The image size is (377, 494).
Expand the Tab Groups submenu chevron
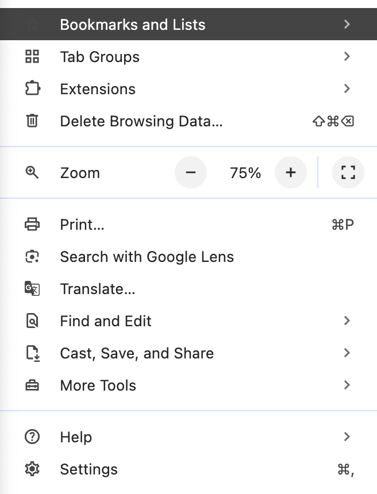click(x=347, y=56)
